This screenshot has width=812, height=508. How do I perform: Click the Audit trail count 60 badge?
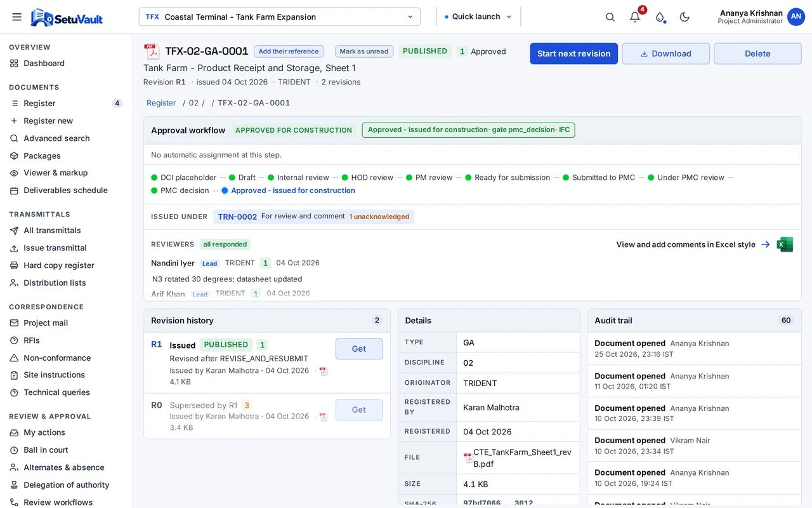(x=786, y=321)
